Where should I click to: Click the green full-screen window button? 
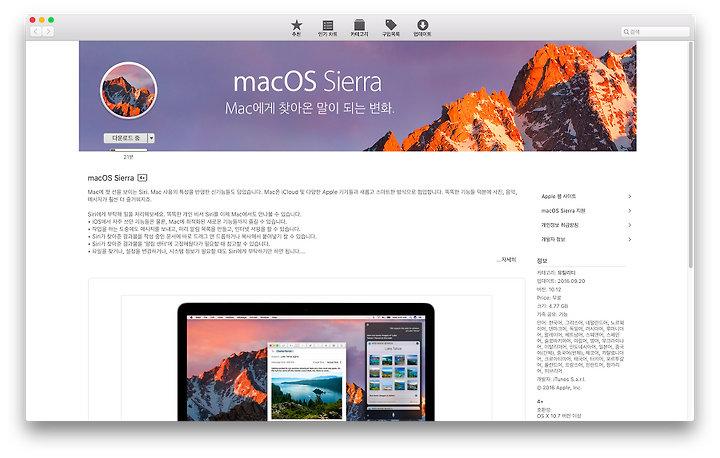pyautogui.click(x=51, y=20)
